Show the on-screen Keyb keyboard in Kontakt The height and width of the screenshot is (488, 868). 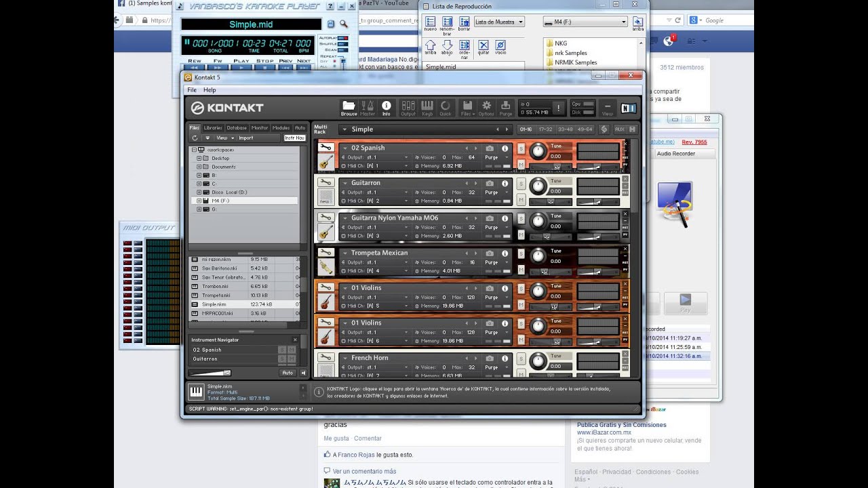[427, 108]
